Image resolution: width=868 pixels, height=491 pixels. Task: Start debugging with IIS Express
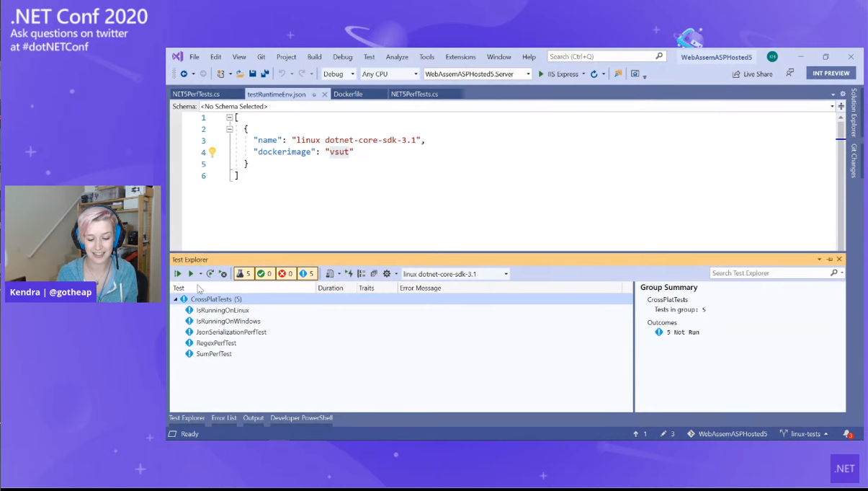[x=558, y=74]
